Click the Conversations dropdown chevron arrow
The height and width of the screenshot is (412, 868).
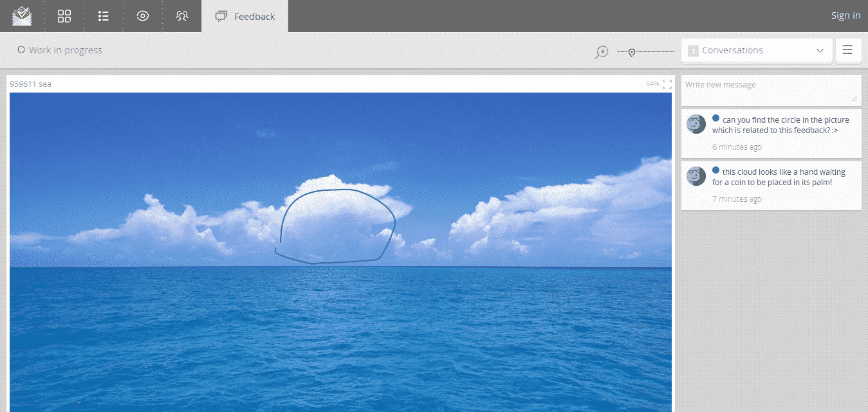[x=820, y=51]
